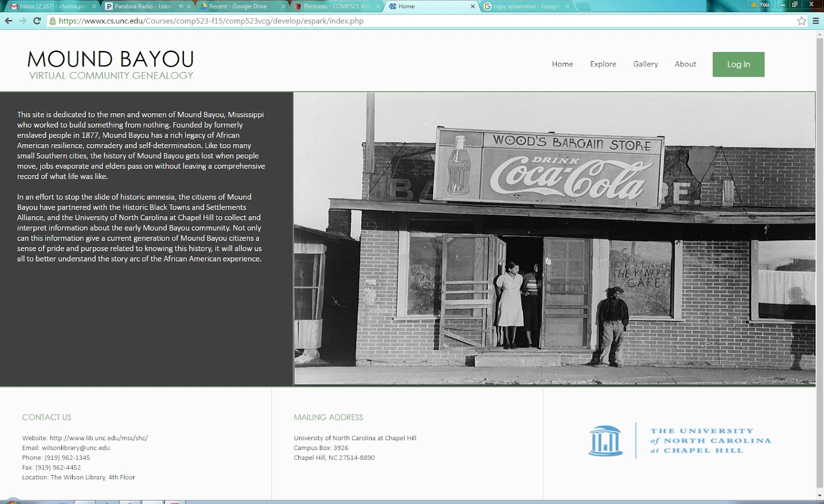Click the wilsonlibrary@unc.edu email address
The width and height of the screenshot is (824, 504).
click(76, 448)
